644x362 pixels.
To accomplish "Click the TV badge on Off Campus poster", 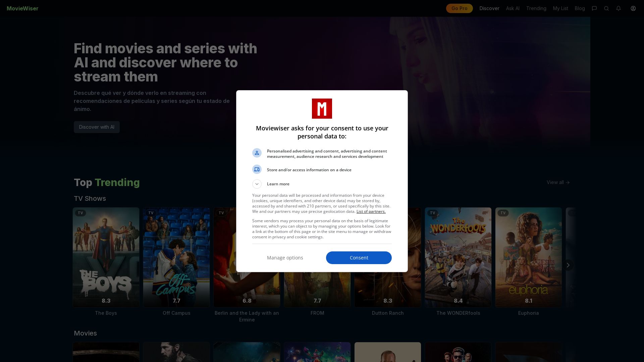I will (151, 213).
